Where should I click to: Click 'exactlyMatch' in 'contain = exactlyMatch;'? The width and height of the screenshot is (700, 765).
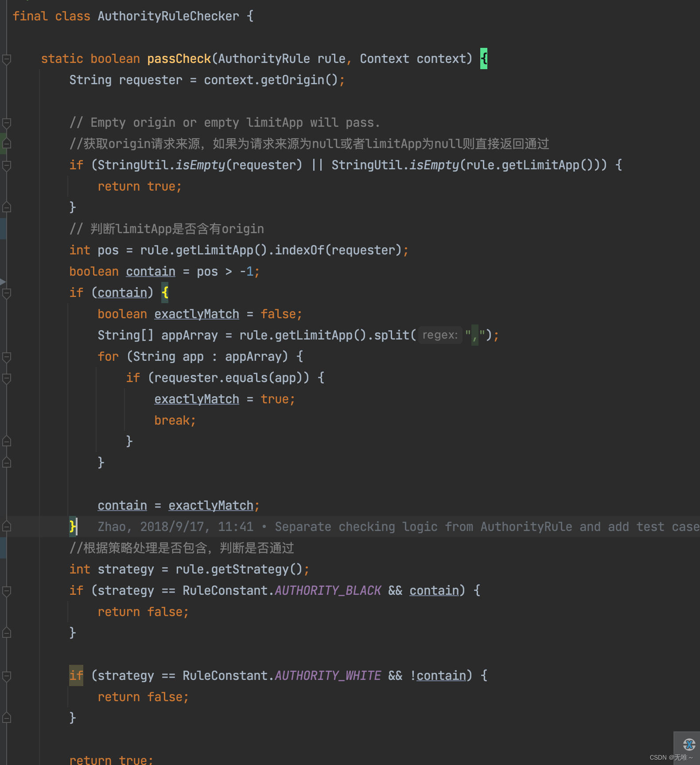click(x=211, y=505)
